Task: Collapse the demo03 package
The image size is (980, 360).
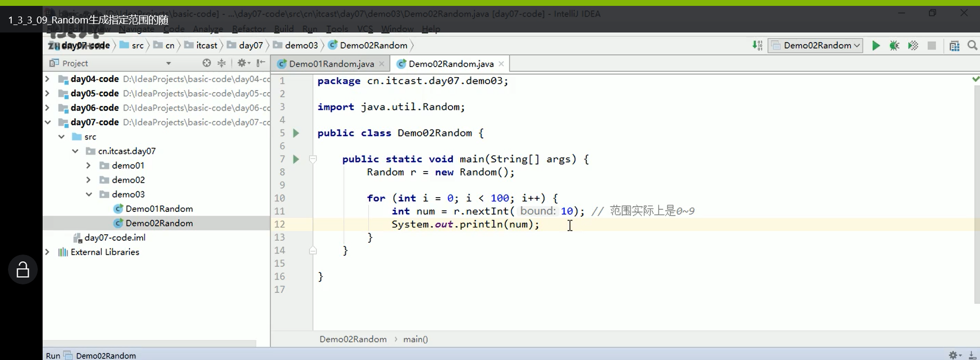Action: (x=89, y=194)
